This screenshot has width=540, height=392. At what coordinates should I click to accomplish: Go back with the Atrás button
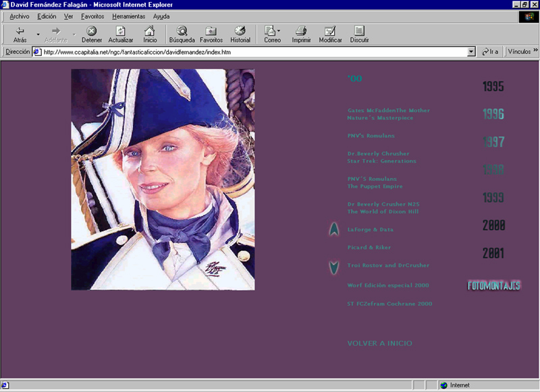20,35
